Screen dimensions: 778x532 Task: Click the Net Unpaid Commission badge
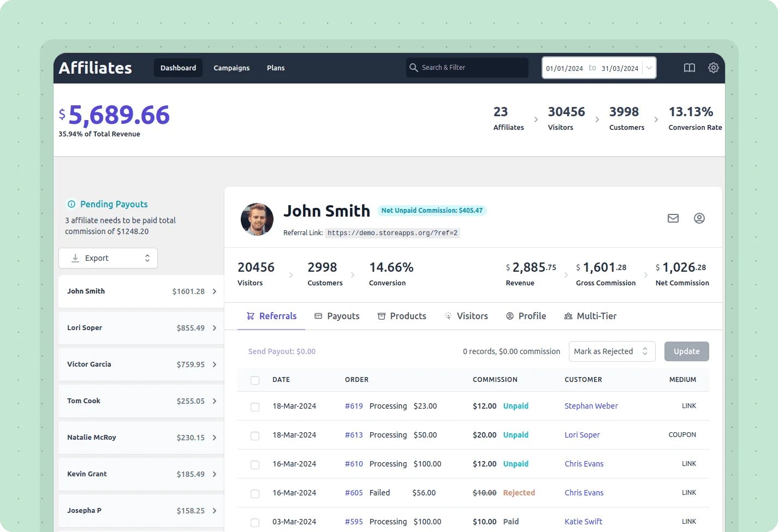coord(432,211)
